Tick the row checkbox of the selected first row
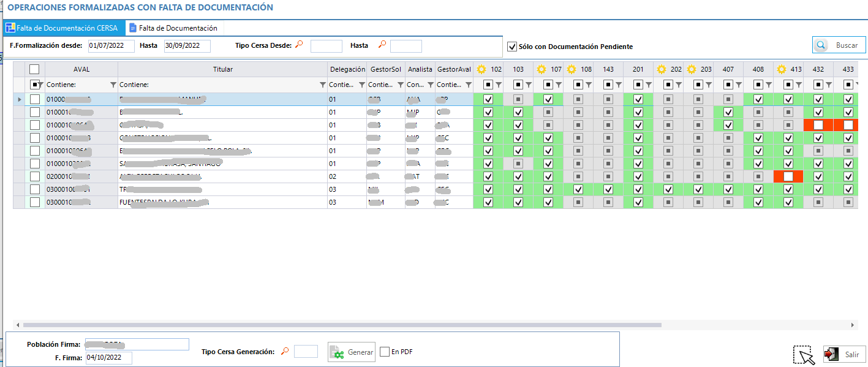 click(35, 99)
